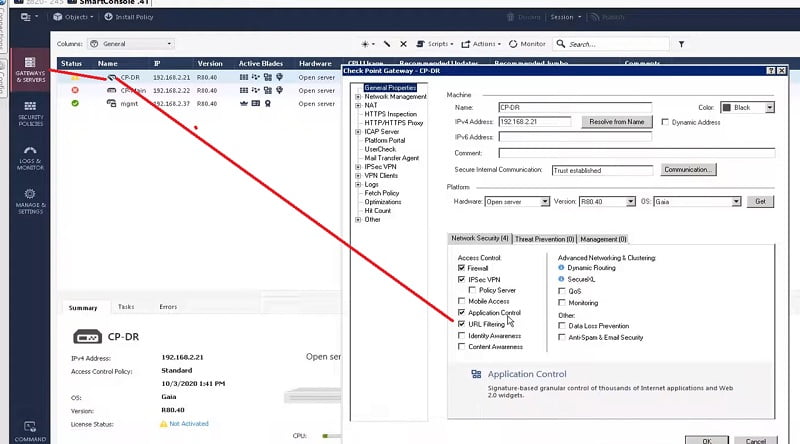This screenshot has height=444, width=800.
Task: Switch to Network Security tab
Action: point(480,238)
